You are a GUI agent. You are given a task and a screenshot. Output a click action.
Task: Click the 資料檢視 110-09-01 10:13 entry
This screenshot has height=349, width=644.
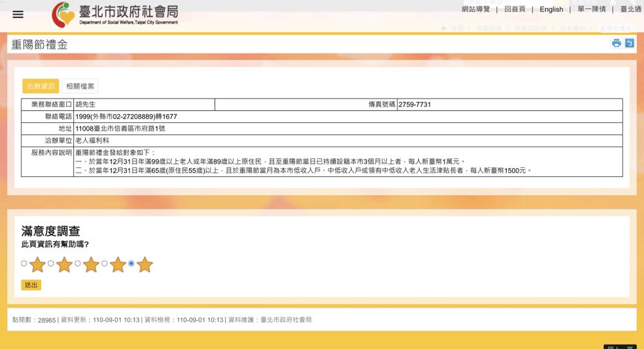pyautogui.click(x=184, y=320)
